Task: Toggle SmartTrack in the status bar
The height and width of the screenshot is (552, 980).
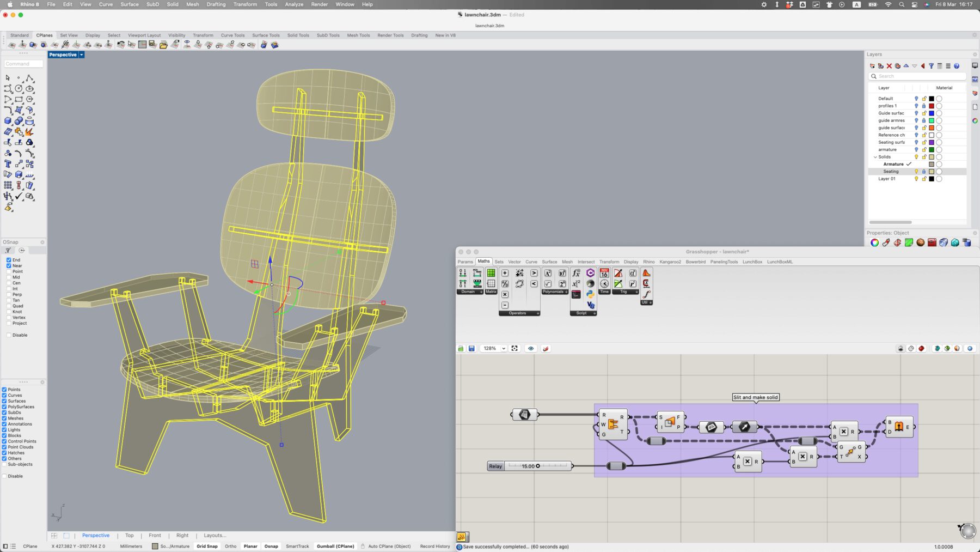Action: click(x=297, y=546)
